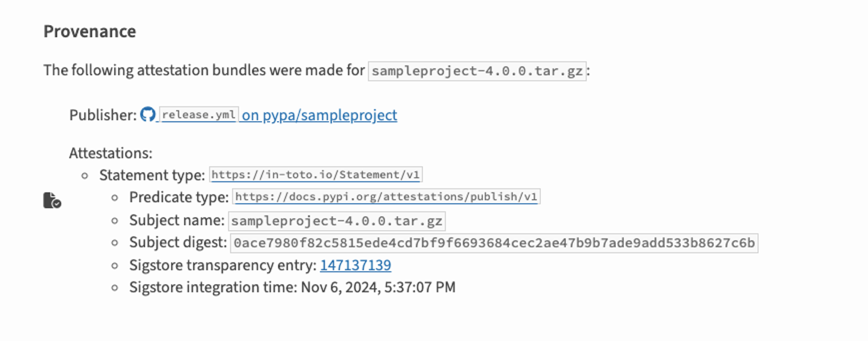Click the Publisher: label
The width and height of the screenshot is (868, 341).
pyautogui.click(x=103, y=115)
